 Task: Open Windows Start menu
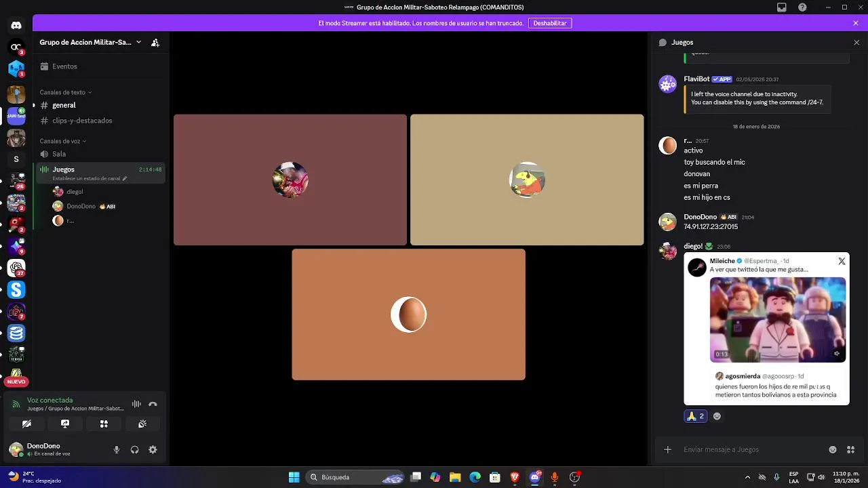[294, 477]
